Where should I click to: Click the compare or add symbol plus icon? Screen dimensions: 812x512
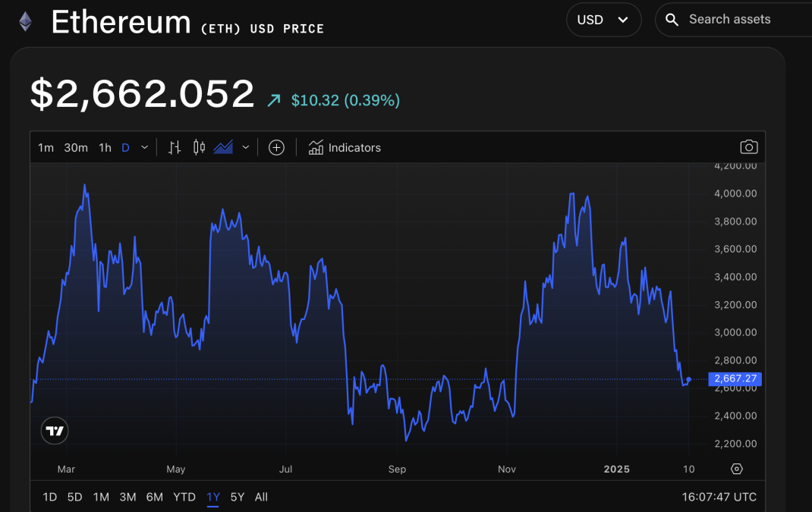point(276,148)
